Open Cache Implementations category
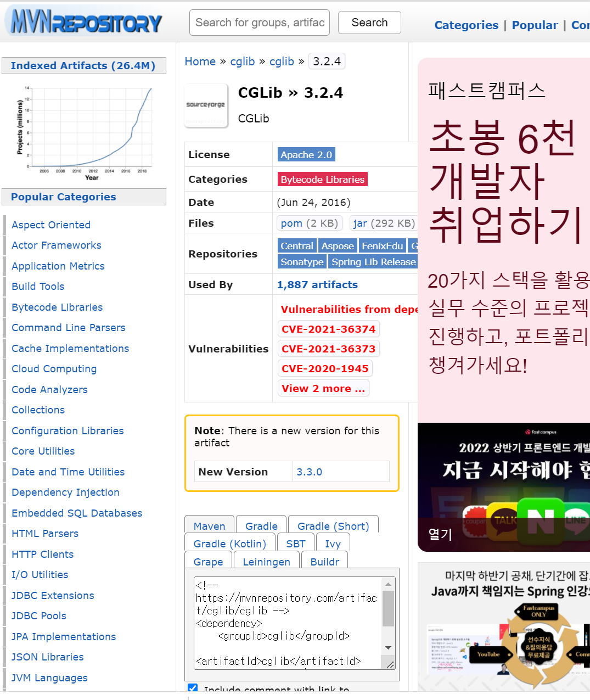 70,348
